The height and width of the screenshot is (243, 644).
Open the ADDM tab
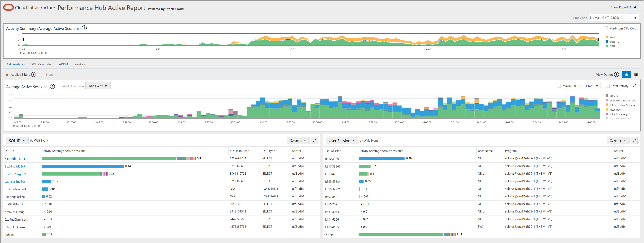coord(63,64)
